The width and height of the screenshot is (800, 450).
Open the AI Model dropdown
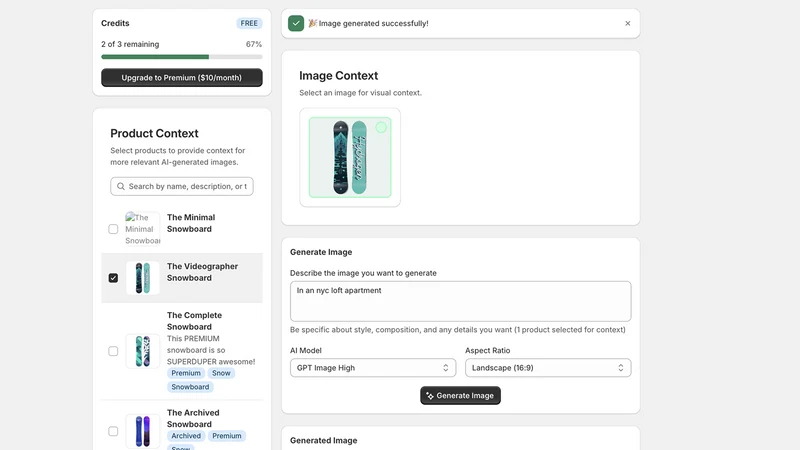pos(373,368)
